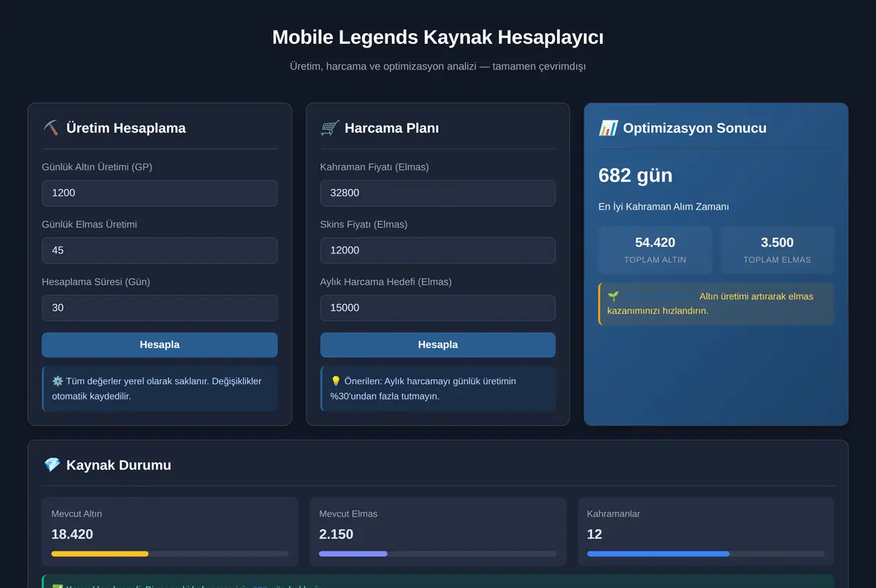Viewport: 876px width, 588px height.
Task: Click the seedling icon in the yellow tip
Action: (613, 296)
